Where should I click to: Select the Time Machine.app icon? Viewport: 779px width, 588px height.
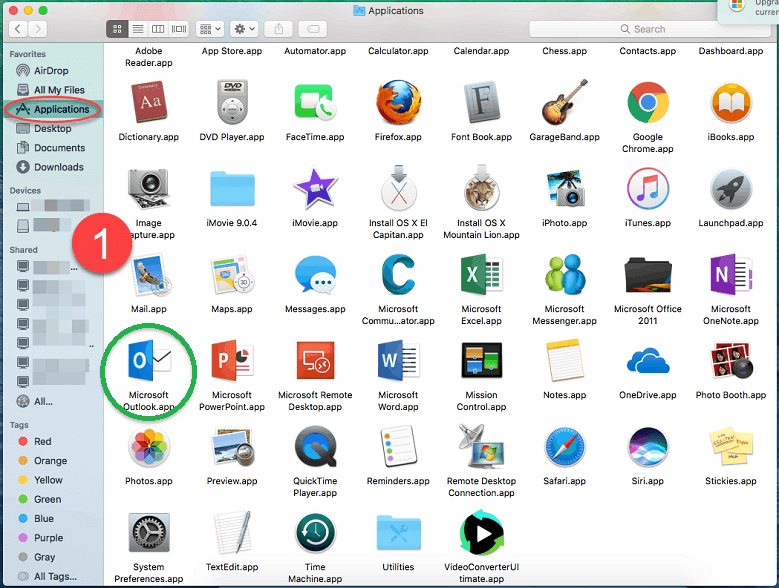pos(315,533)
